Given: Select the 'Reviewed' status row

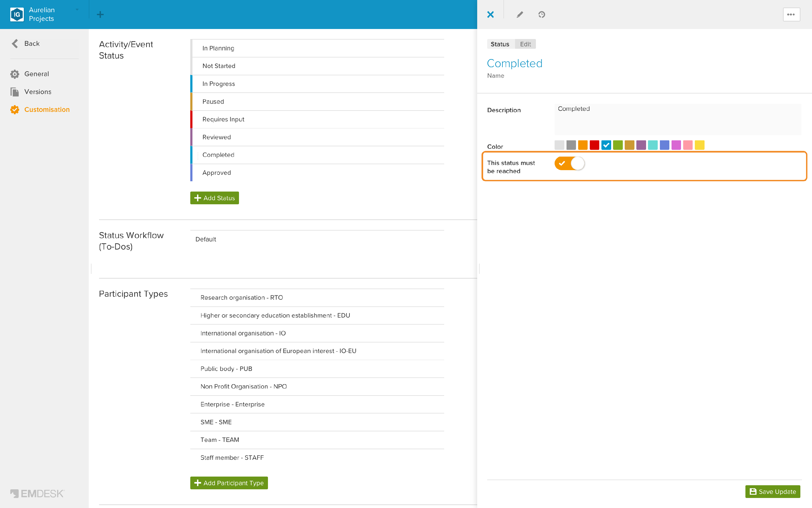Looking at the screenshot, I should point(317,137).
